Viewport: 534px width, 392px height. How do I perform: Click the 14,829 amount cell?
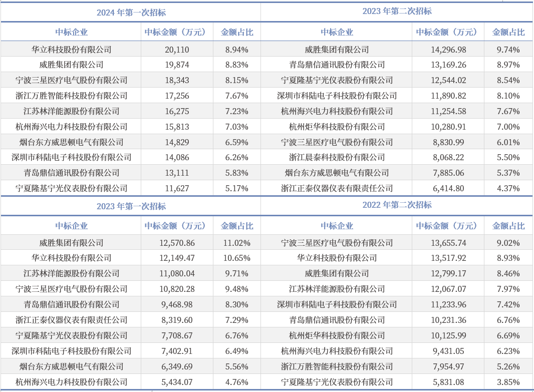tap(177, 142)
